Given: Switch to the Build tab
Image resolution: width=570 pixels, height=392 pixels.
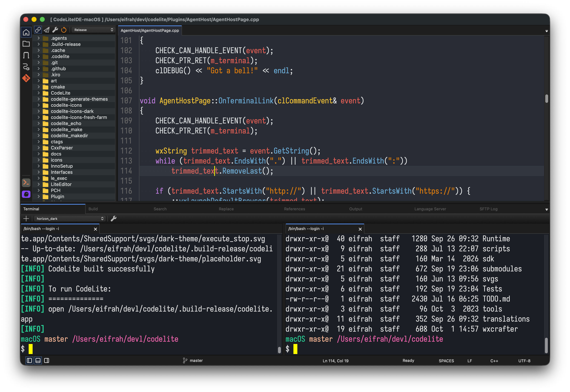Looking at the screenshot, I should tap(93, 209).
